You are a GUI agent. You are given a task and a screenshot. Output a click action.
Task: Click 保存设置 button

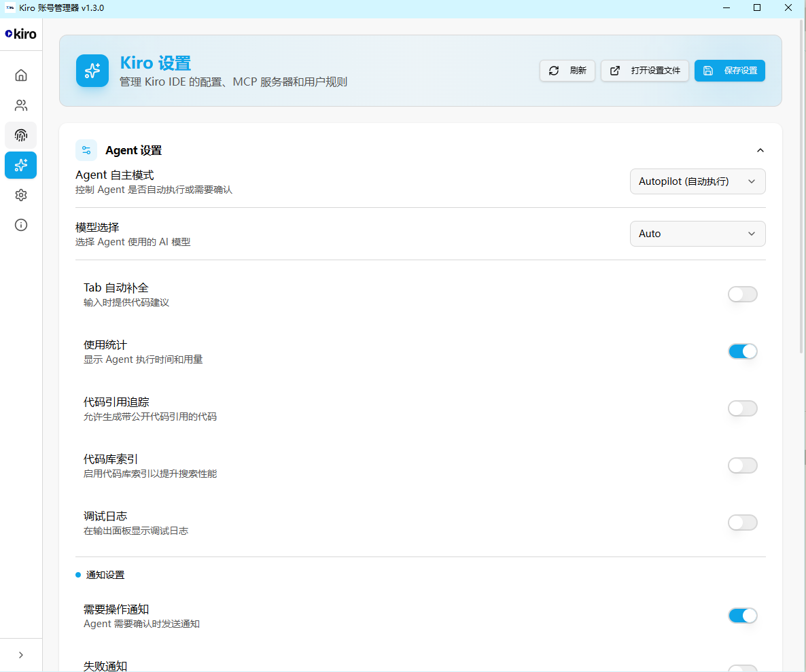[729, 71]
